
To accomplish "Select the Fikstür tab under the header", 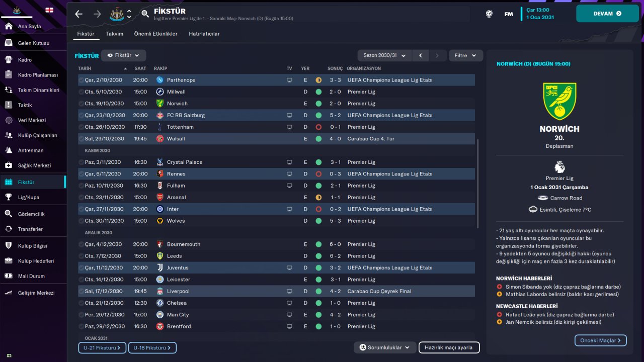I will coord(86,34).
